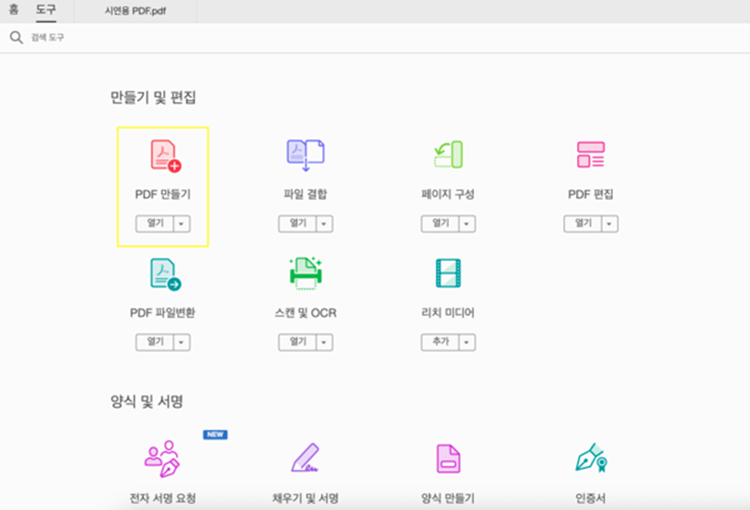The image size is (750, 510).
Task: Click 열기 button under PDF 만들기
Action: (154, 223)
